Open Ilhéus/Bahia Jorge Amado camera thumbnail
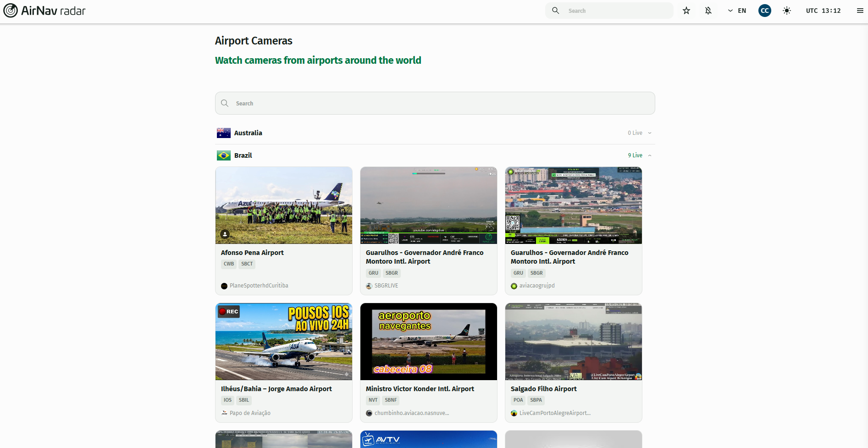This screenshot has height=448, width=868. (x=284, y=342)
